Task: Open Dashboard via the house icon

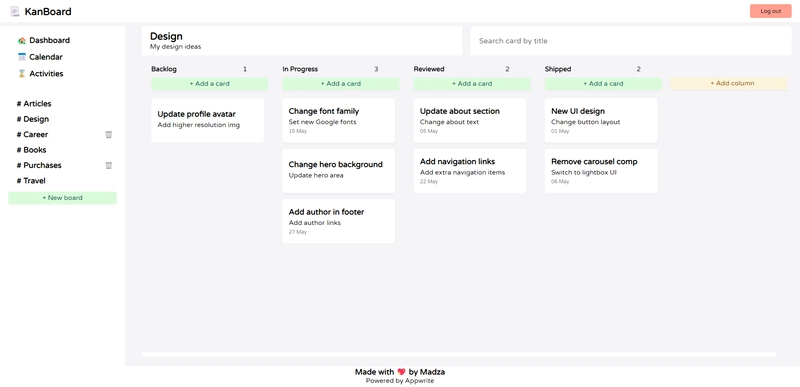Action: [21, 40]
